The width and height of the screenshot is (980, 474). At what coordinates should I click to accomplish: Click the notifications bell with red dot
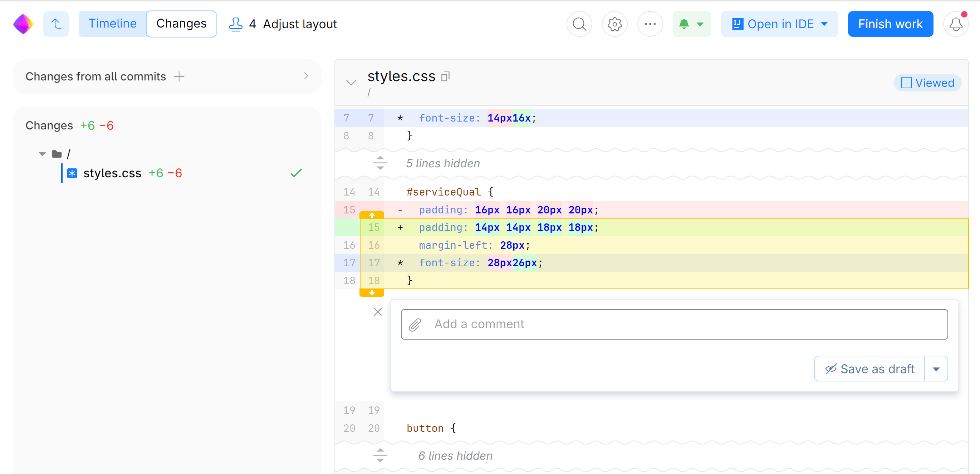pyautogui.click(x=955, y=24)
